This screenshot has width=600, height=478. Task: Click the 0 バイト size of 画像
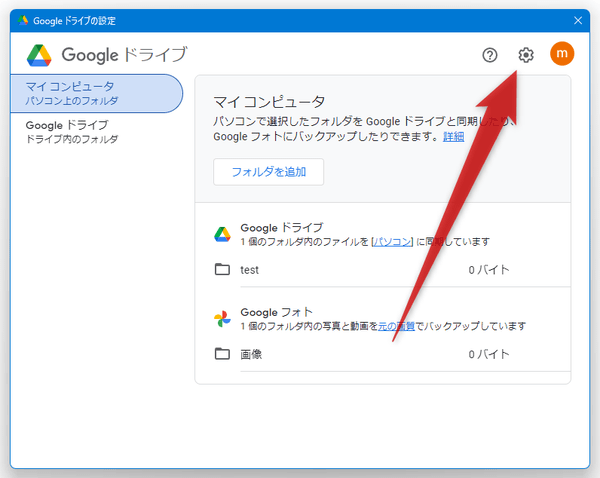[489, 354]
